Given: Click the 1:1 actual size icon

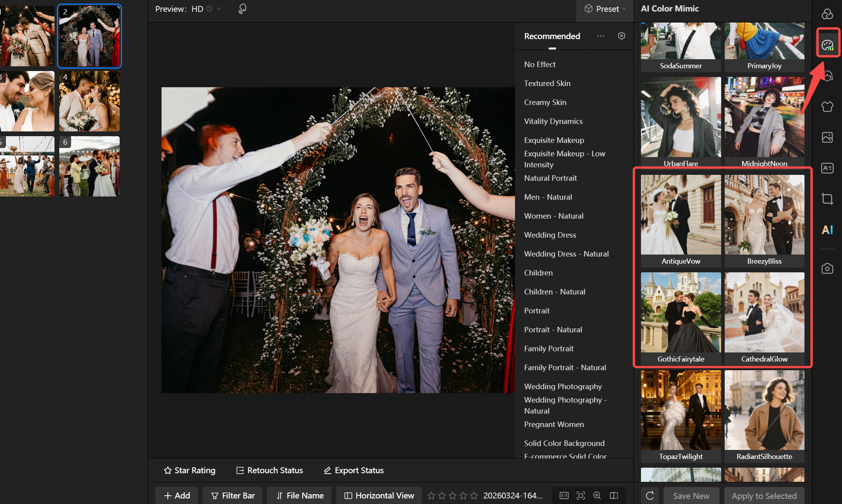Looking at the screenshot, I should point(564,495).
